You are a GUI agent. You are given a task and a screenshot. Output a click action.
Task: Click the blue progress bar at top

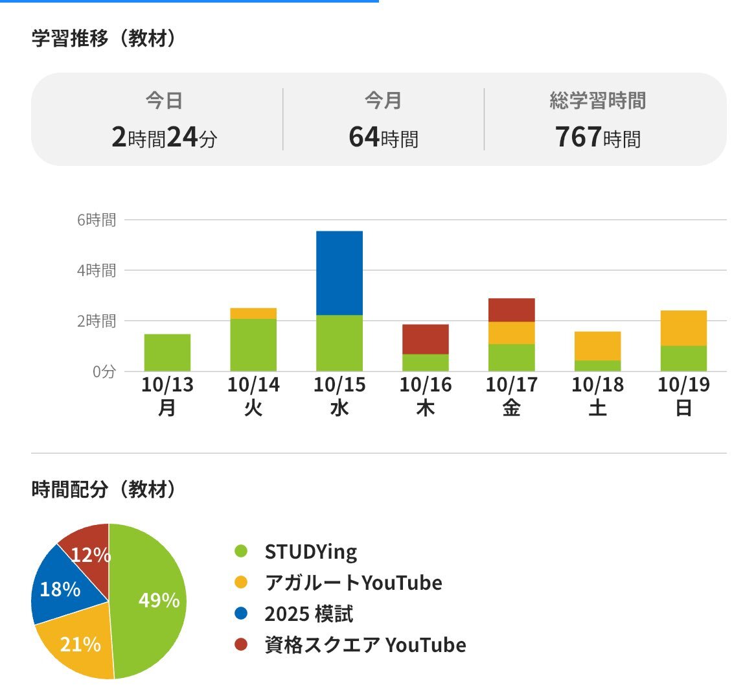[x=189, y=1]
